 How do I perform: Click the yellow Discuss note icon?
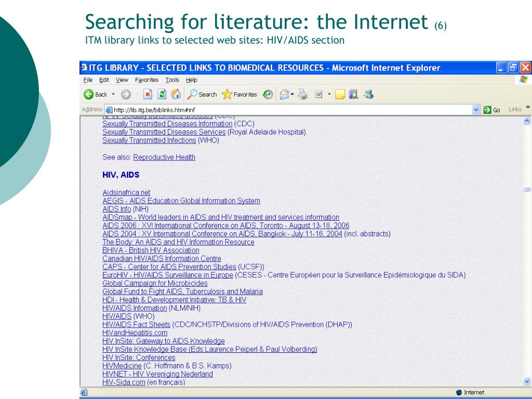click(x=340, y=95)
